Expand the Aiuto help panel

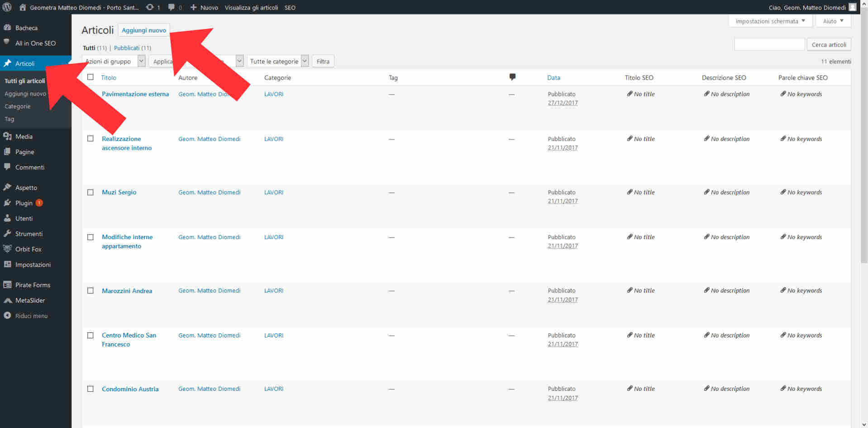pos(833,21)
